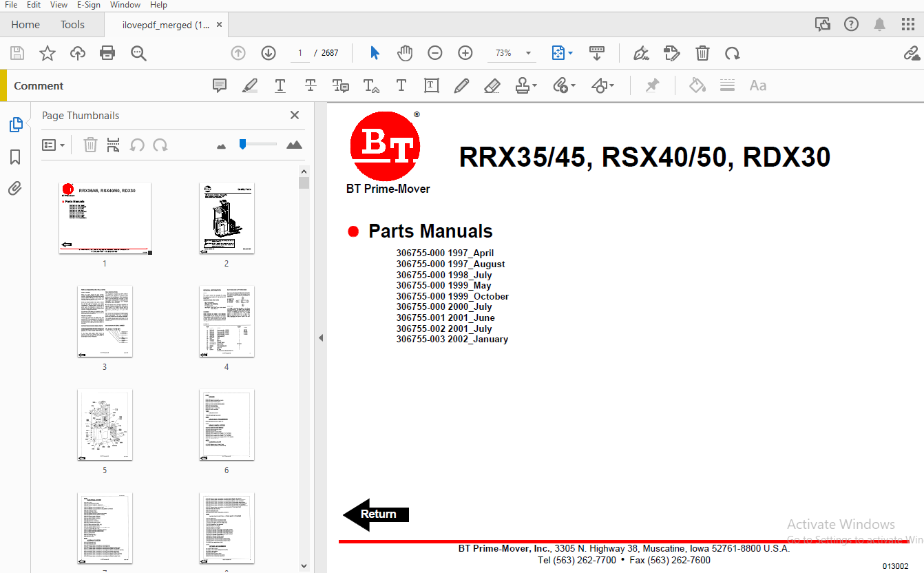Open the Edit menu

[34, 5]
